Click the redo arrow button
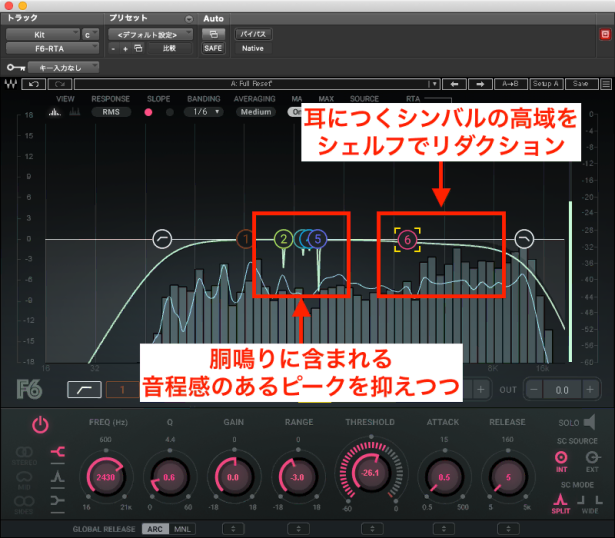The image size is (615, 538). (60, 84)
